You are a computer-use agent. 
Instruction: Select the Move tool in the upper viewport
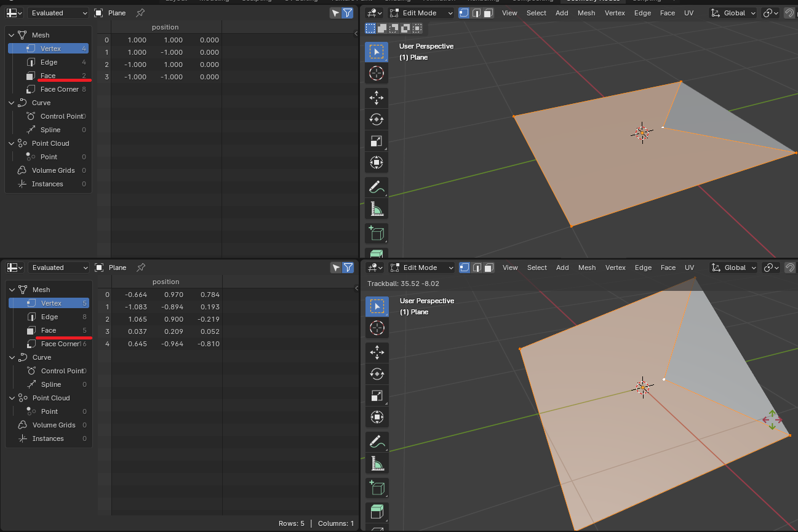pos(377,97)
